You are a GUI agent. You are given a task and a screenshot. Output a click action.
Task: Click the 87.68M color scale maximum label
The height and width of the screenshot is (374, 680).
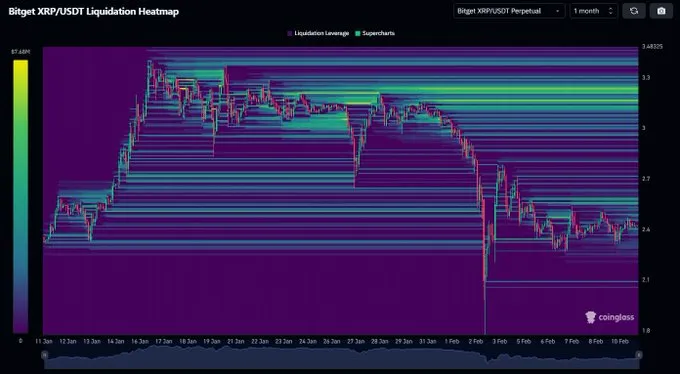[x=20, y=52]
